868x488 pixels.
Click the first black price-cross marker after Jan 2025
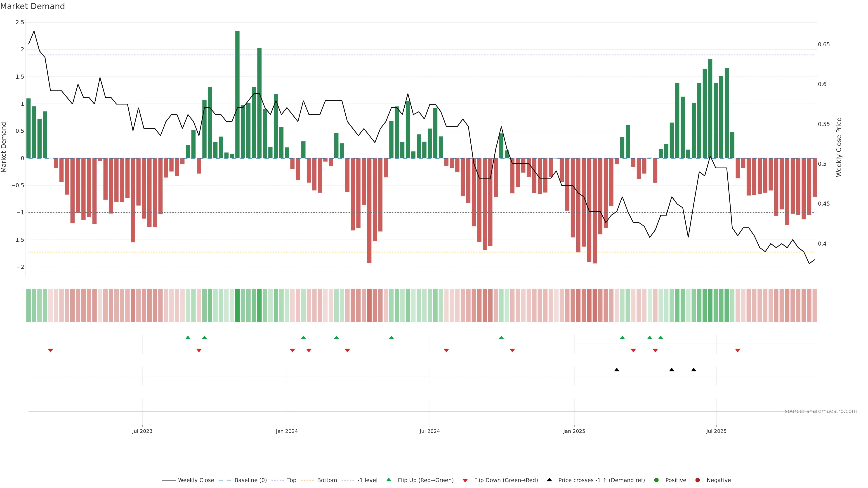(x=617, y=370)
